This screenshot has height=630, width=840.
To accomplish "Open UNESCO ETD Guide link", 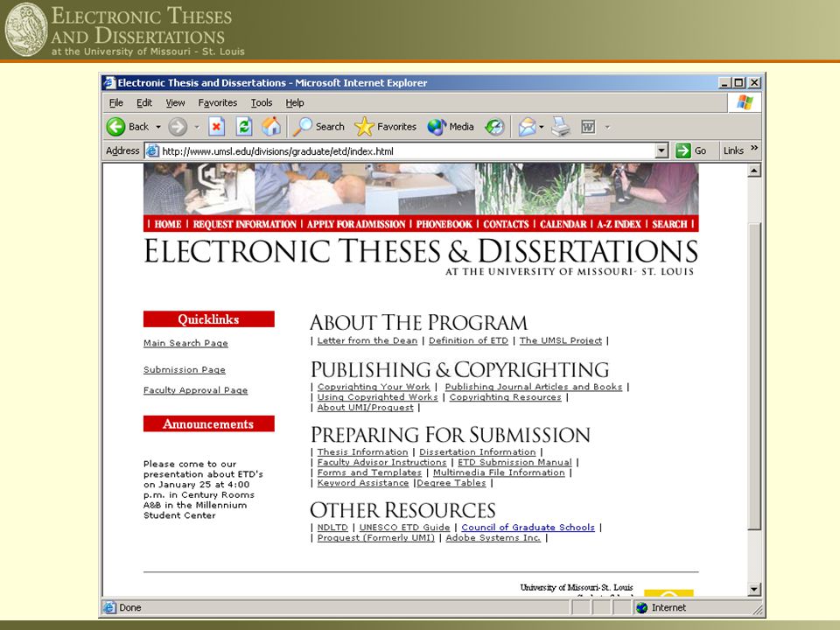I will point(404,527).
